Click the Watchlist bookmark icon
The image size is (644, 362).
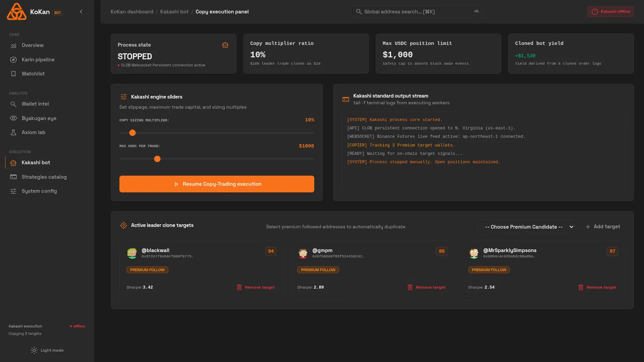(13, 74)
